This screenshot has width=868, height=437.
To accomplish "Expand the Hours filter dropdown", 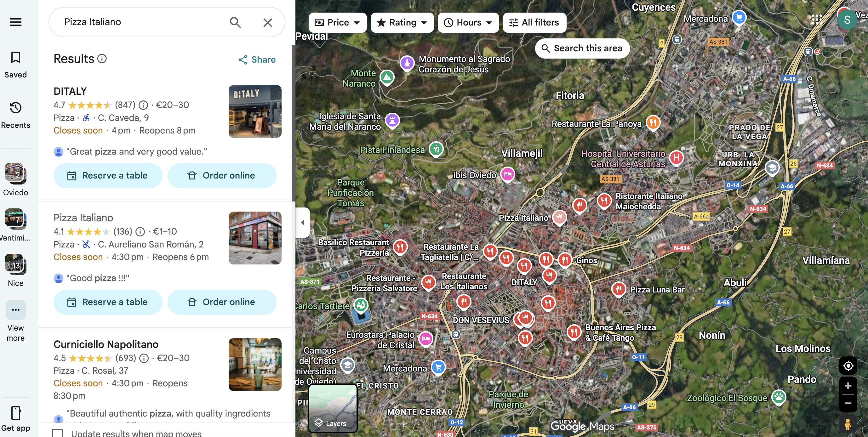I will pos(468,23).
